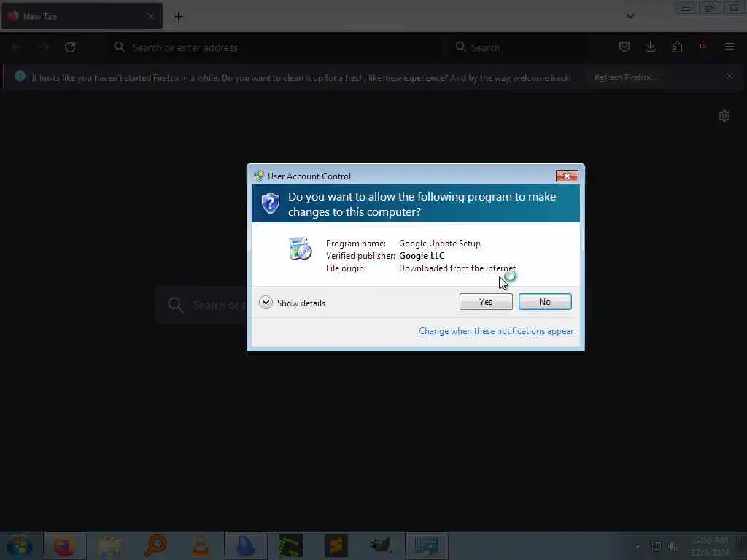Click Yes in the User Account Control dialog
Viewport: 747px width, 560px height.
(486, 301)
